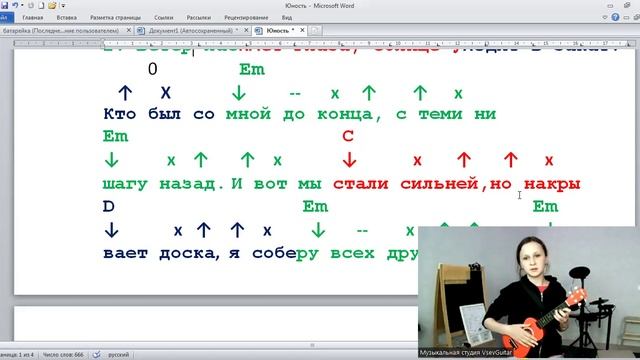Click the red chord label C

point(348,136)
